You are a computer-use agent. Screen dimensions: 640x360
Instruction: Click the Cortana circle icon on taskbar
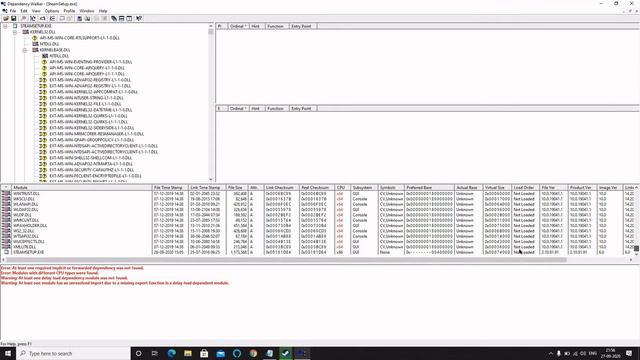[138, 353]
